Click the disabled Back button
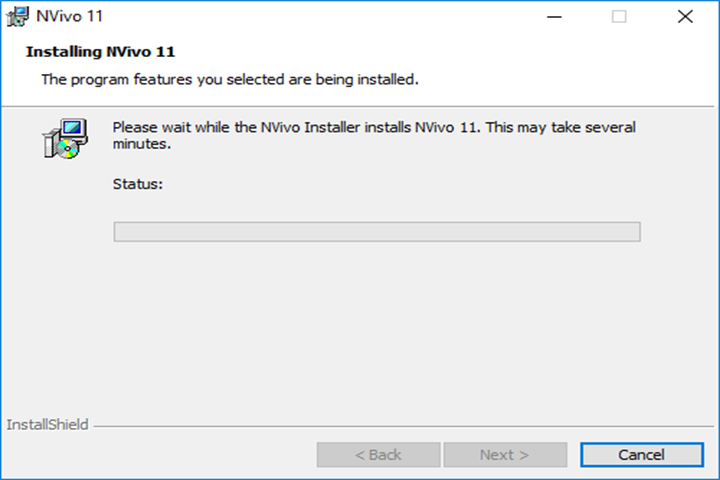 point(378,455)
